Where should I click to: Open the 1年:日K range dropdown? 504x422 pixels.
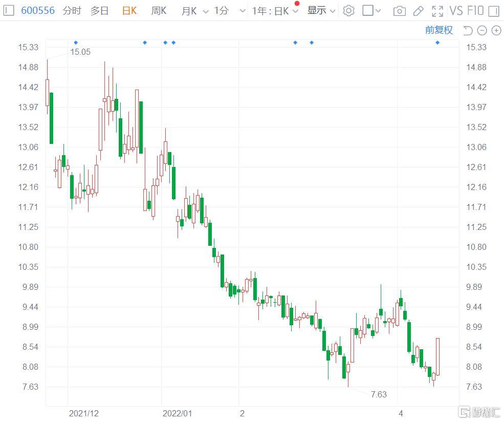pyautogui.click(x=275, y=11)
